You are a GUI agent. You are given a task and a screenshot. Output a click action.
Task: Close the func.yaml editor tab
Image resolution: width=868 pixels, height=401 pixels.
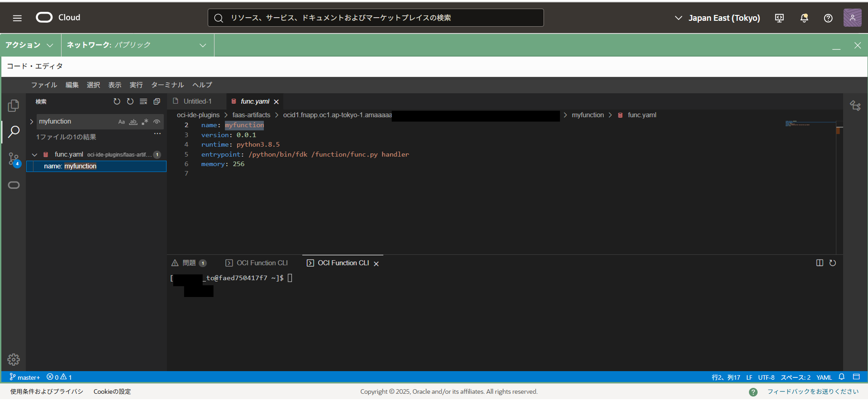coord(276,102)
